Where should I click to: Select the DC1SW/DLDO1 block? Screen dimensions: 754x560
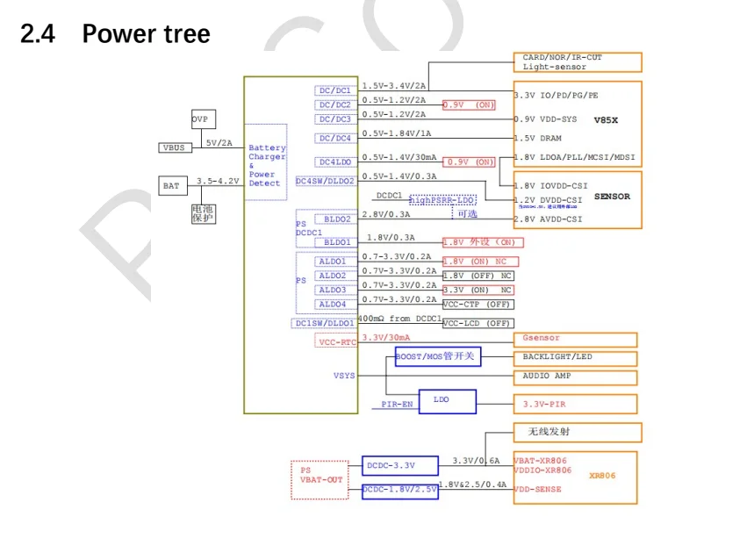pyautogui.click(x=324, y=323)
